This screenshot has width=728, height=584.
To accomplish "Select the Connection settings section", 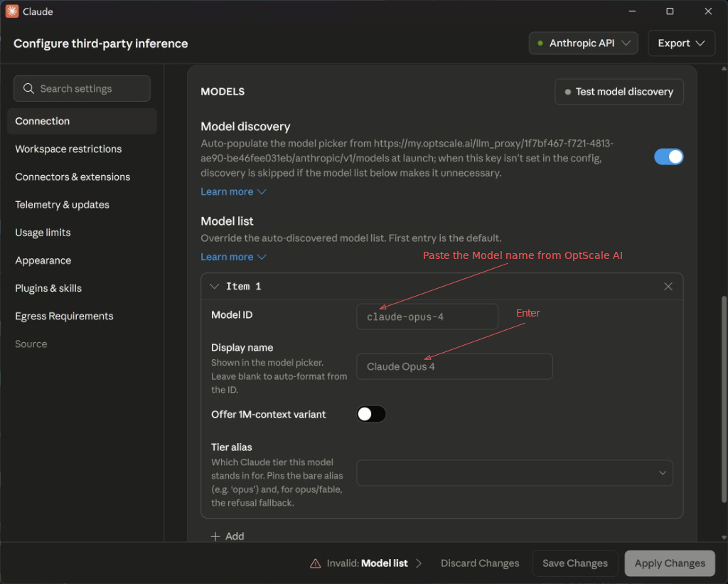I will pos(82,121).
